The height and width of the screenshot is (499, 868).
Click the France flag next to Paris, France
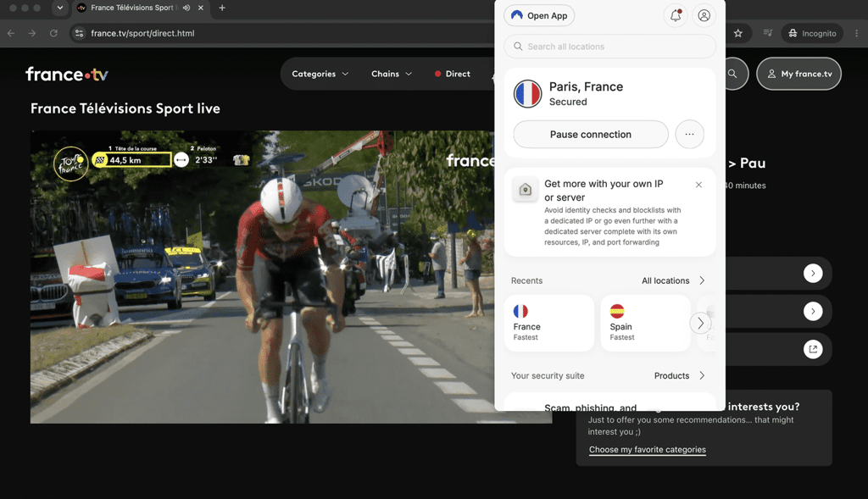pos(527,93)
